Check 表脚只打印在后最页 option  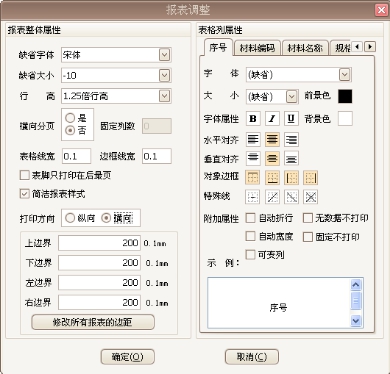tap(25, 175)
